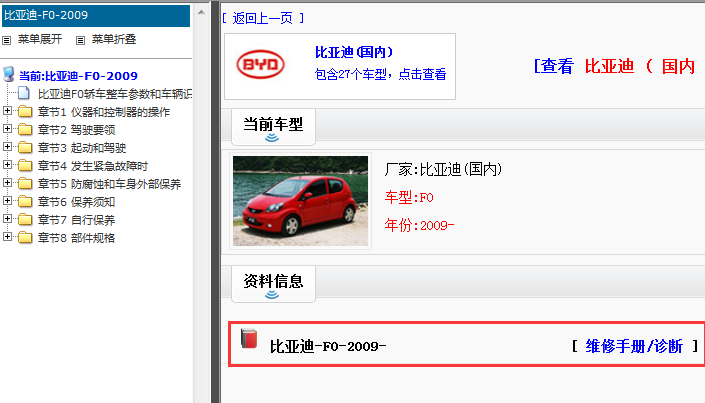
Task: Click the 返回上一页 link
Action: tap(263, 18)
